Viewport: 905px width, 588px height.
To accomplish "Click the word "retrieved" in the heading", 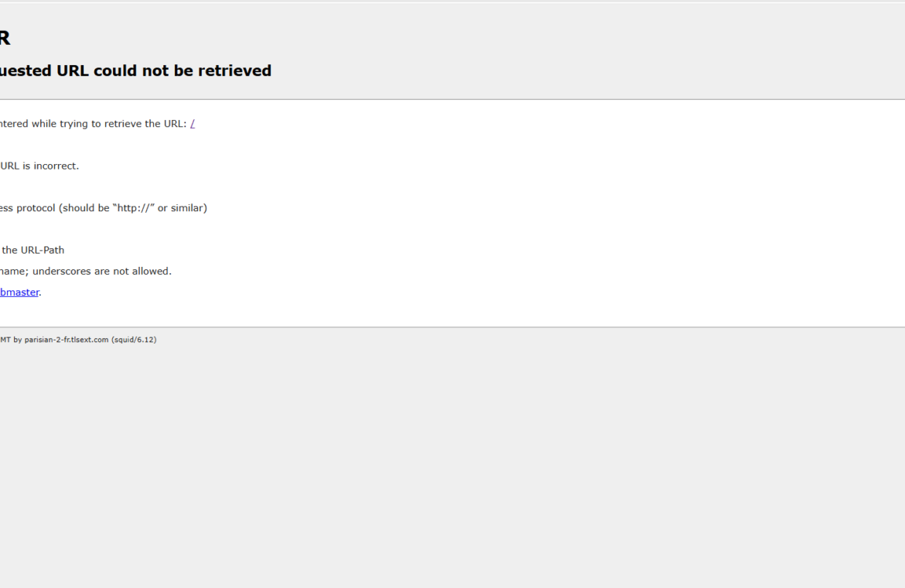I will pyautogui.click(x=235, y=70).
